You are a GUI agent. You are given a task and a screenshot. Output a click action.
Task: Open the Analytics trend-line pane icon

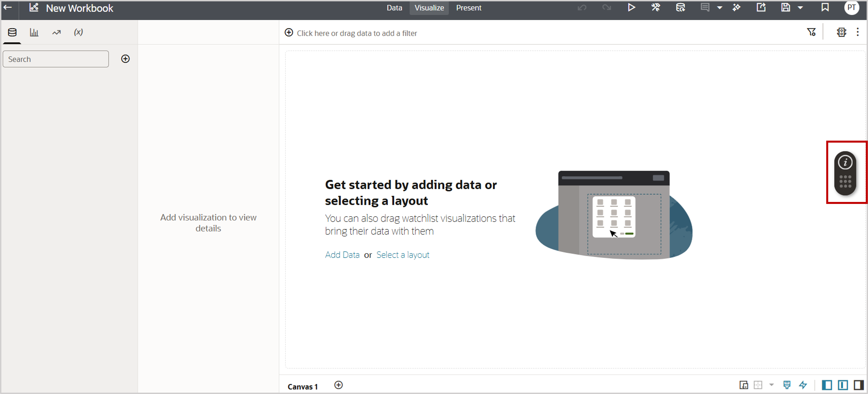56,32
